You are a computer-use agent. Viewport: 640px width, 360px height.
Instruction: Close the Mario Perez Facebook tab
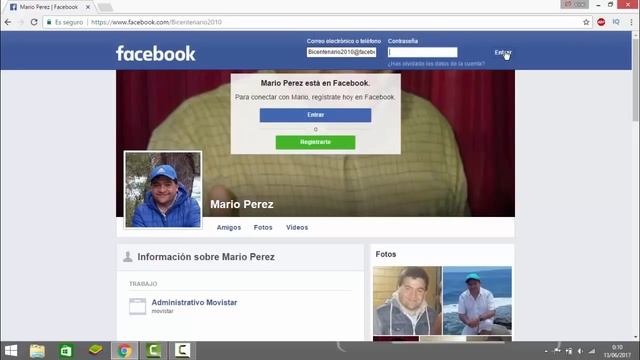click(87, 7)
